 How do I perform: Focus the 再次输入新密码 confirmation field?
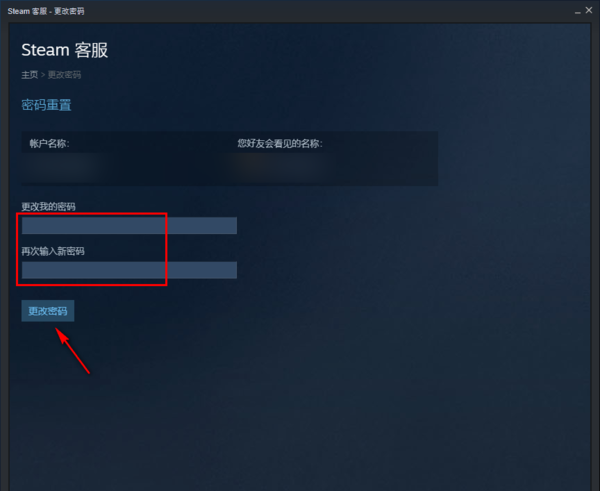tap(129, 270)
